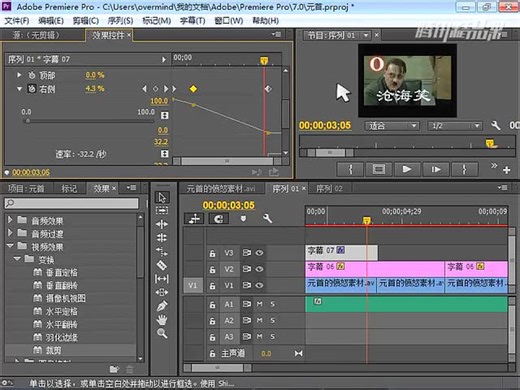Select the Ripple Edit tool

tap(162, 224)
